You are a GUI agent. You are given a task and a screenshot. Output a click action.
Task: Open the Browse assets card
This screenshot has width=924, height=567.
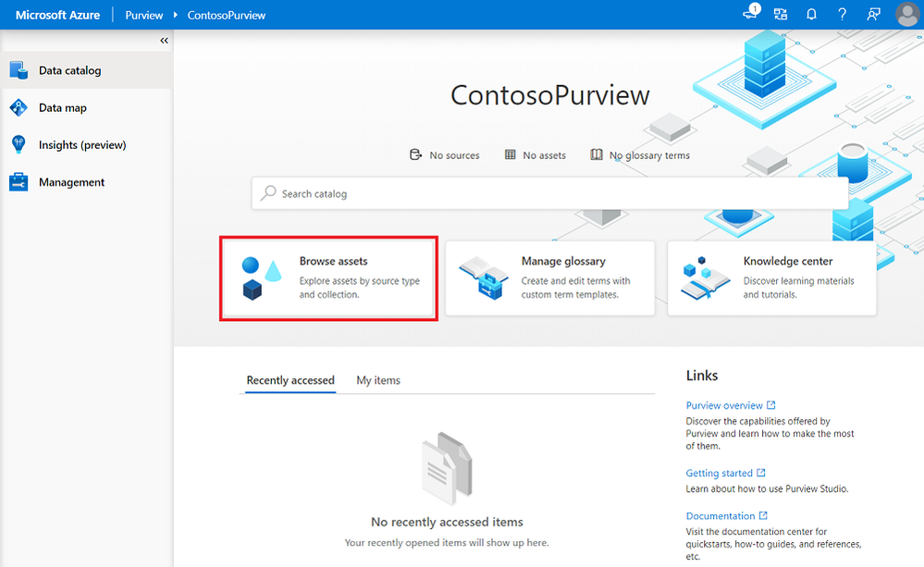[329, 278]
